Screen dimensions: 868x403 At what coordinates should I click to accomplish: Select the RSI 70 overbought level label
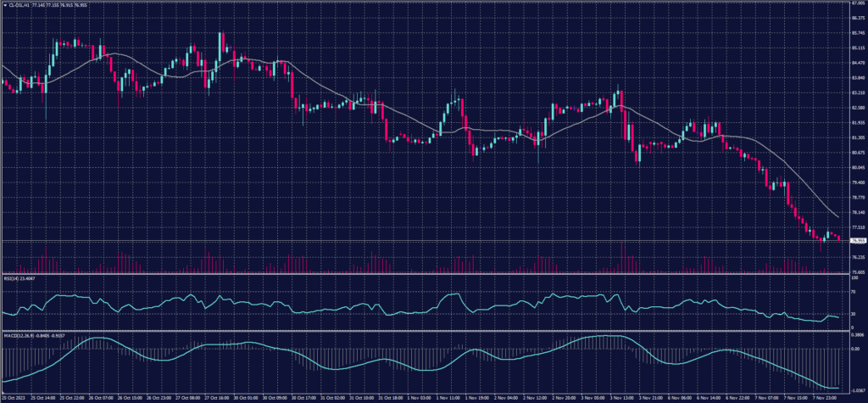coord(849,291)
